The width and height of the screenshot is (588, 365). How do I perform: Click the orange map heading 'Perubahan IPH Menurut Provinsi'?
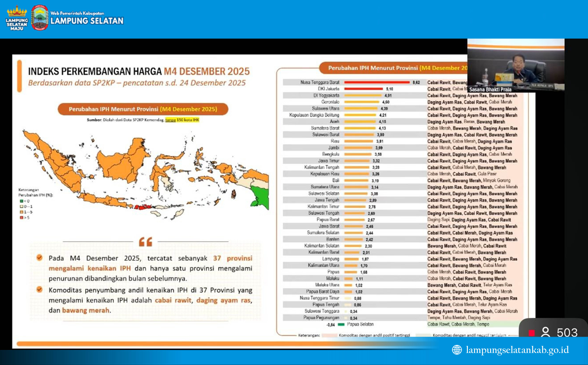click(x=143, y=109)
